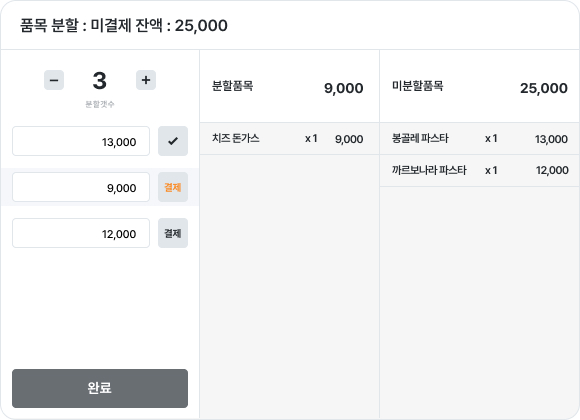The image size is (580, 420).
Task: Select 봉골레 파스타 in 미분할품목 list
Action: tap(480, 139)
